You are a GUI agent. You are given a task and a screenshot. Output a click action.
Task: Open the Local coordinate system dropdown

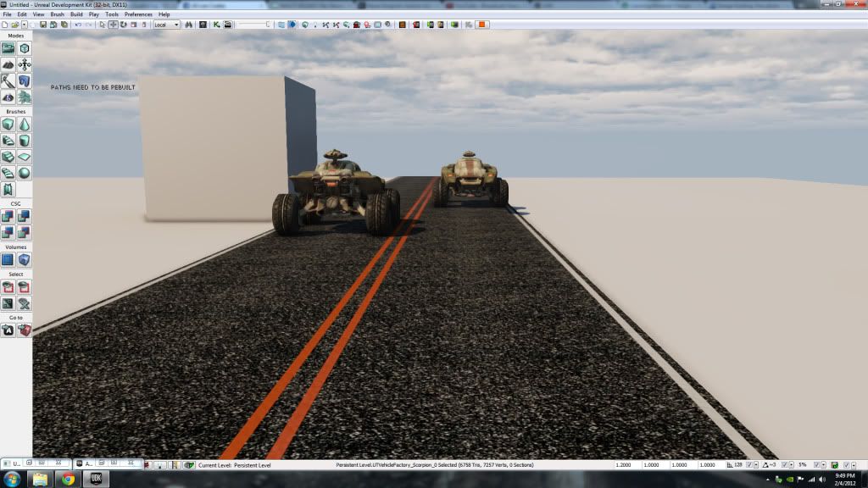coord(167,25)
